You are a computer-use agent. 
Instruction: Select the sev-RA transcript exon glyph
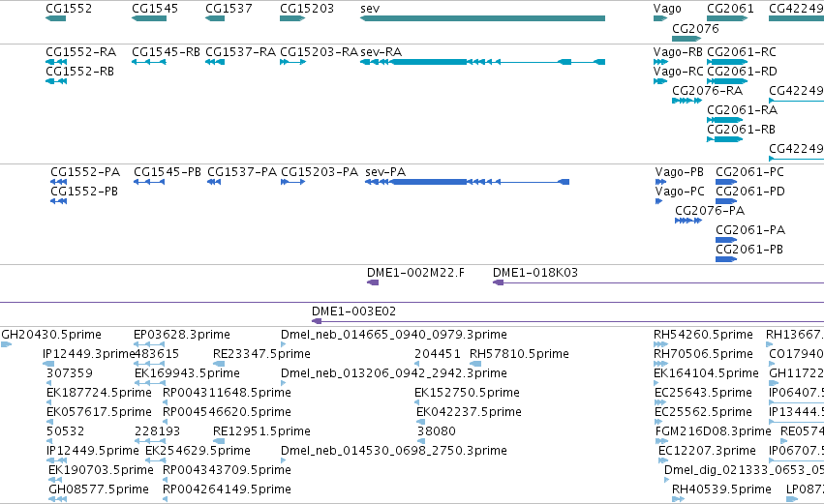click(482, 62)
